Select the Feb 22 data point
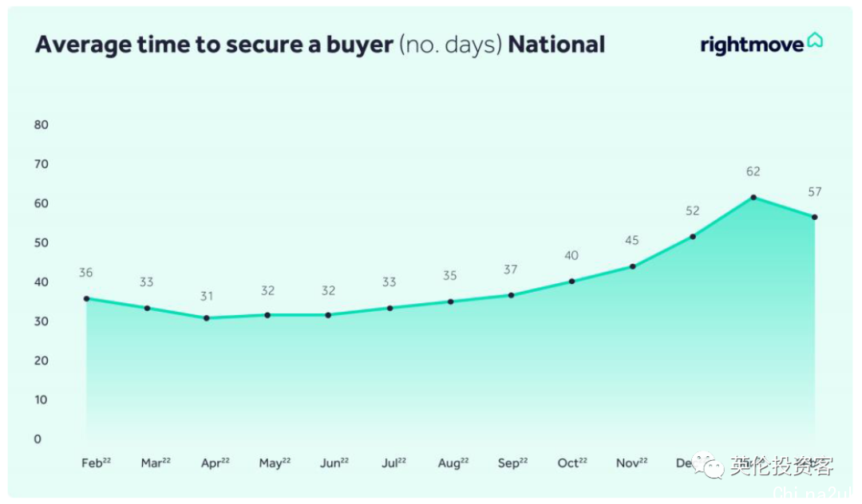 86,299
